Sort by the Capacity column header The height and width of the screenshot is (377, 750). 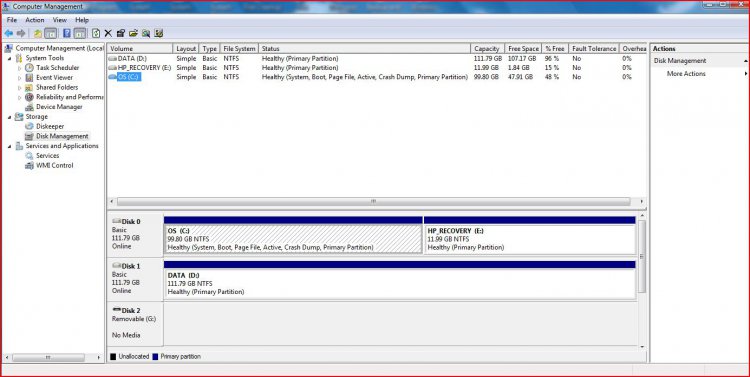point(487,49)
